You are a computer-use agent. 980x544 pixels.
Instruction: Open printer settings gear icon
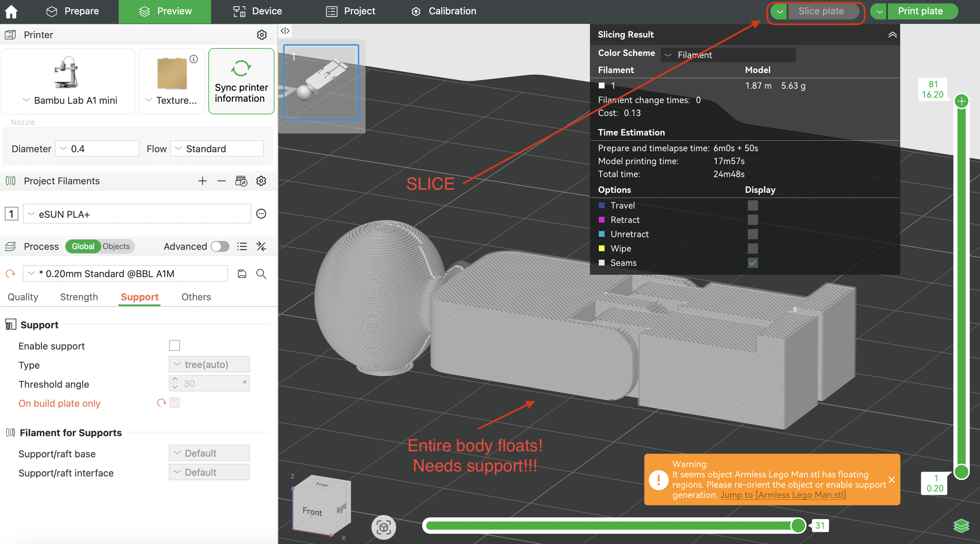(261, 35)
